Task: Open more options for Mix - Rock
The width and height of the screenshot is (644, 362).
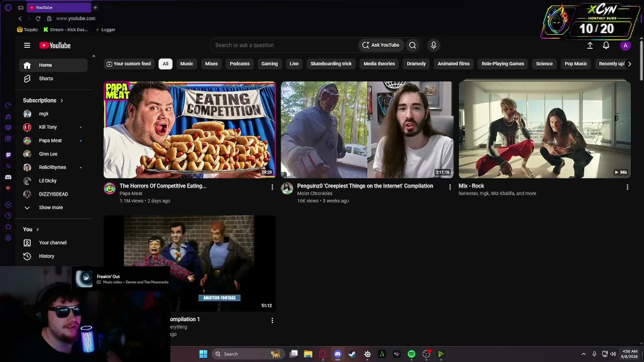Action: tap(627, 187)
